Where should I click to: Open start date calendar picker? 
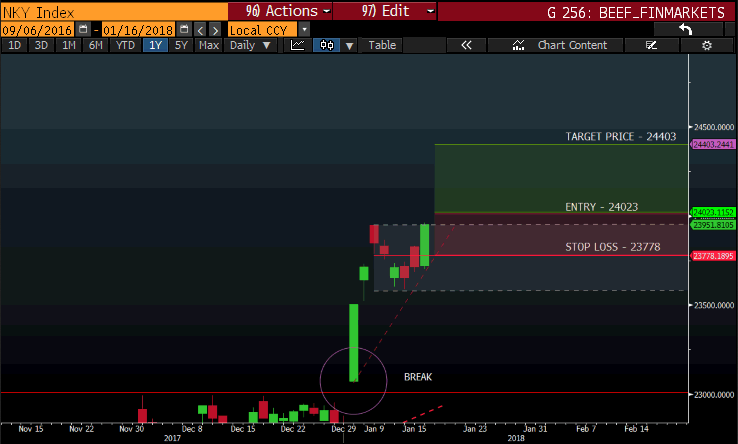coord(83,30)
